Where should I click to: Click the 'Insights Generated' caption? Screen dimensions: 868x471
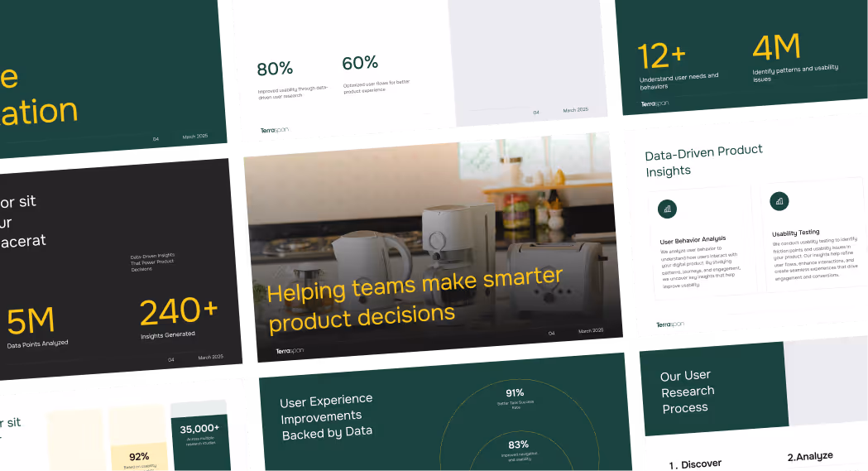(168, 335)
